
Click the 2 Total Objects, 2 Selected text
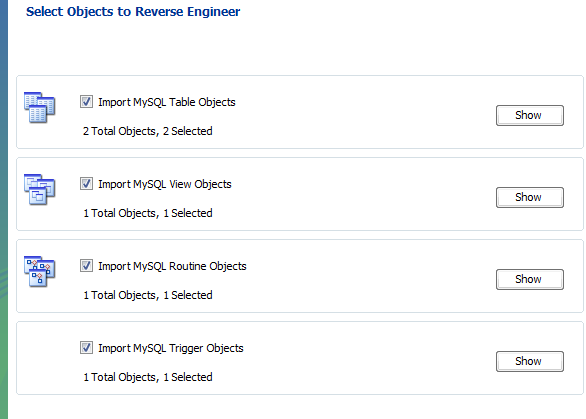[148, 131]
